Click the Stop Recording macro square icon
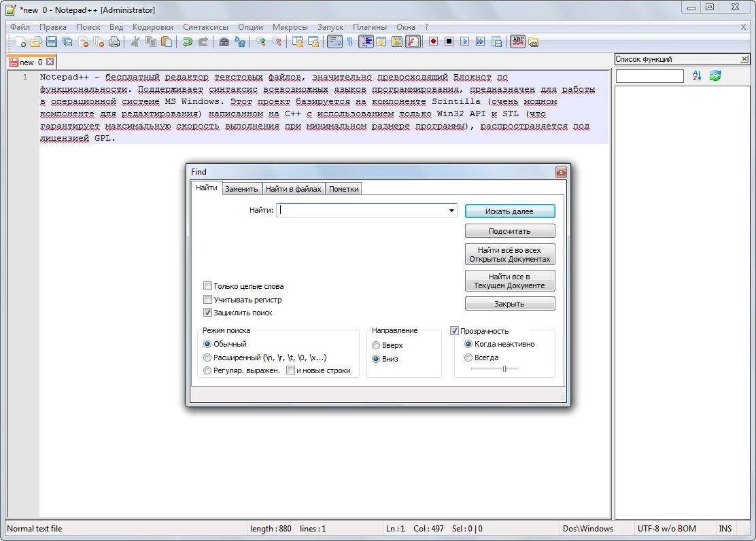Image resolution: width=756 pixels, height=541 pixels. pos(449,42)
